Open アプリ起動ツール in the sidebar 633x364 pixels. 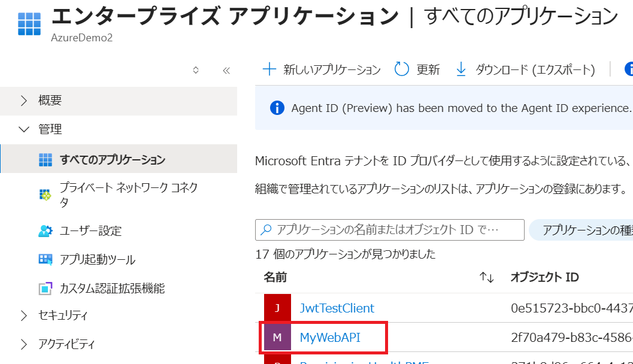point(97,259)
